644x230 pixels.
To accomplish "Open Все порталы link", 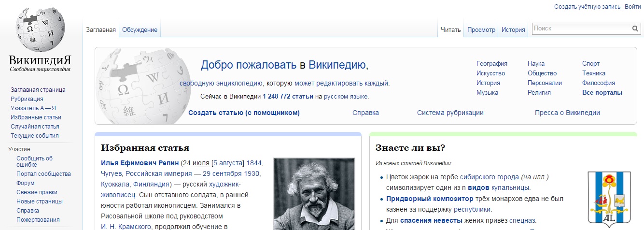I will 602,93.
